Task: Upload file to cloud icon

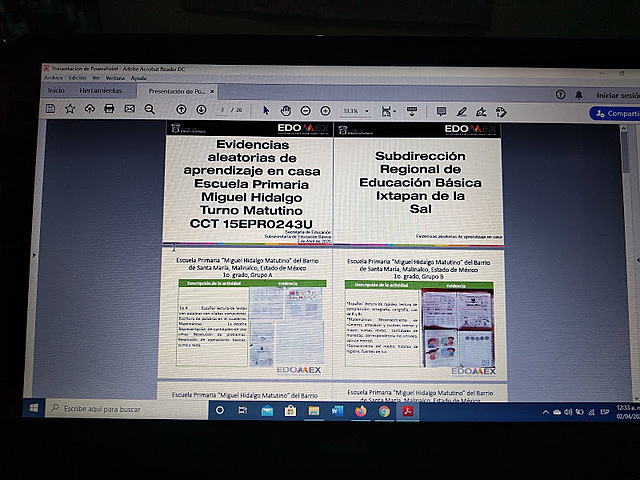Action: [x=89, y=109]
